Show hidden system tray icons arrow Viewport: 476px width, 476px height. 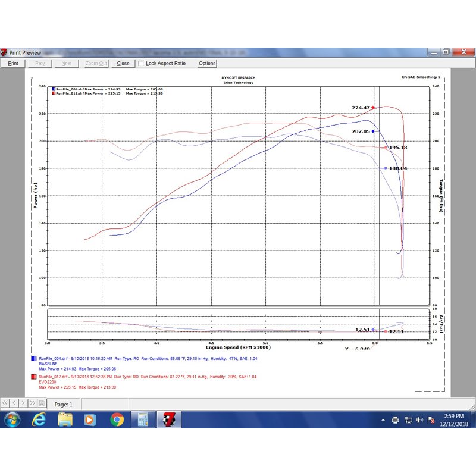tap(383, 420)
